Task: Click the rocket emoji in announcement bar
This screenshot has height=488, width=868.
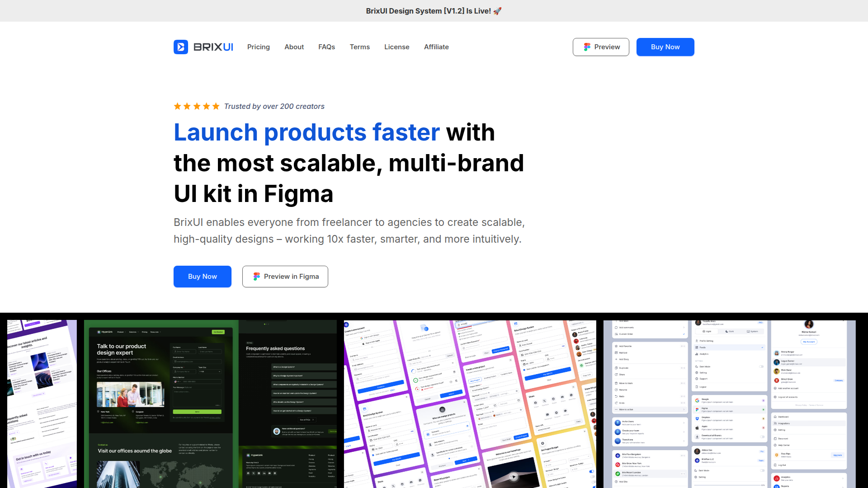Action: (x=497, y=11)
